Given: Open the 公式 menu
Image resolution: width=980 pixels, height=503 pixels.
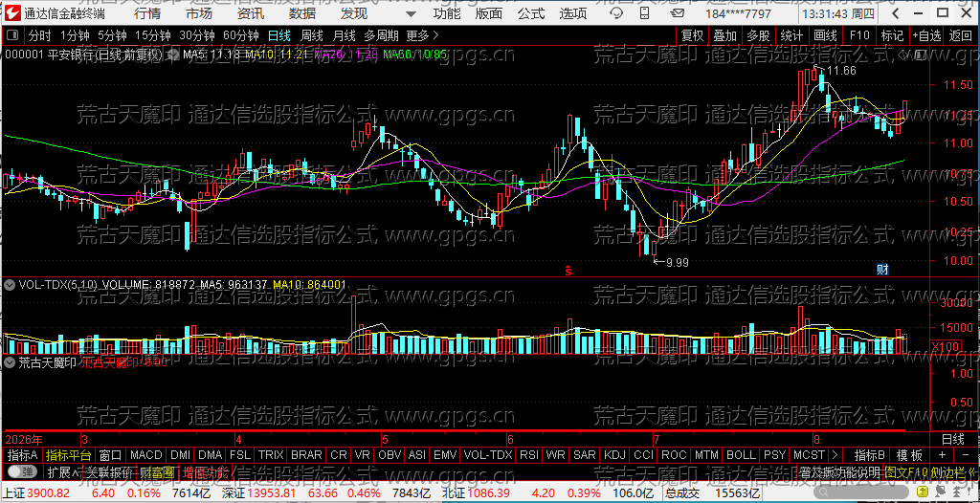Looking at the screenshot, I should 530,13.
